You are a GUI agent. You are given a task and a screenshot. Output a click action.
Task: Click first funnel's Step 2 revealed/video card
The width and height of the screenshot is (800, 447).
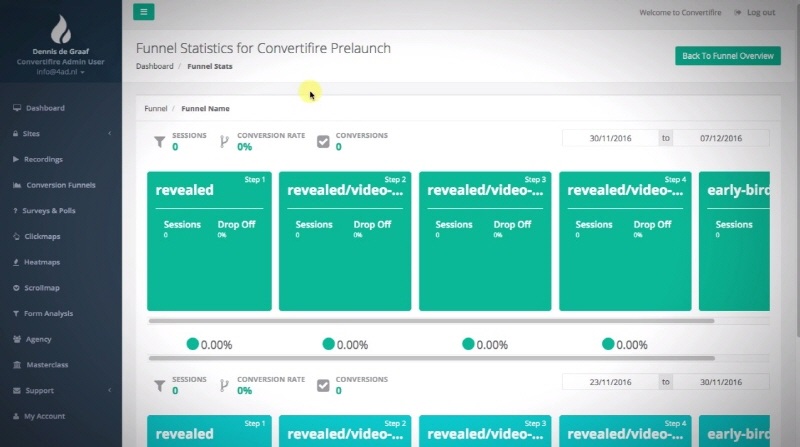click(x=345, y=241)
